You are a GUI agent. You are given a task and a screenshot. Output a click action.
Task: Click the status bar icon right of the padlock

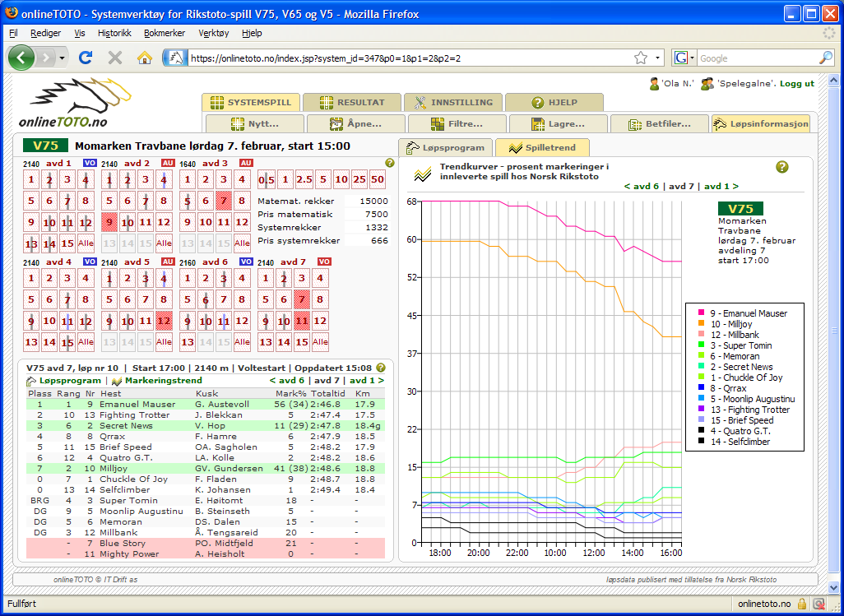(819, 604)
